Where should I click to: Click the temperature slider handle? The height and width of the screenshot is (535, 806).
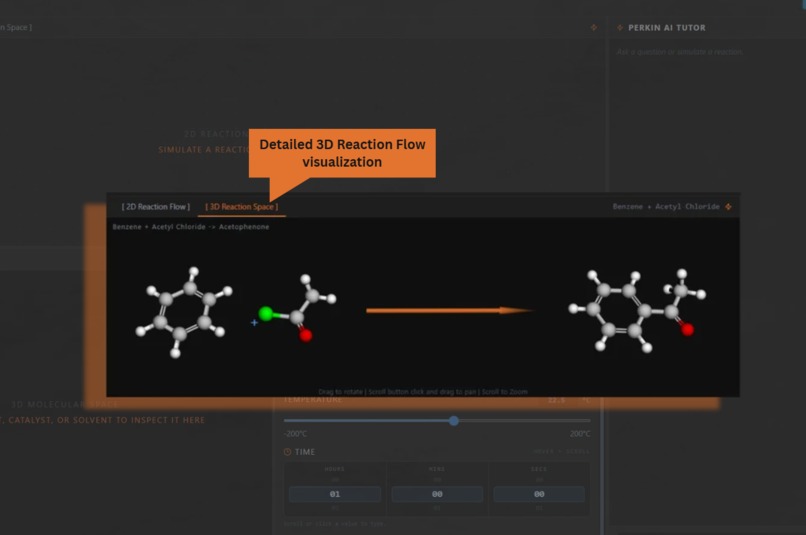pos(454,421)
